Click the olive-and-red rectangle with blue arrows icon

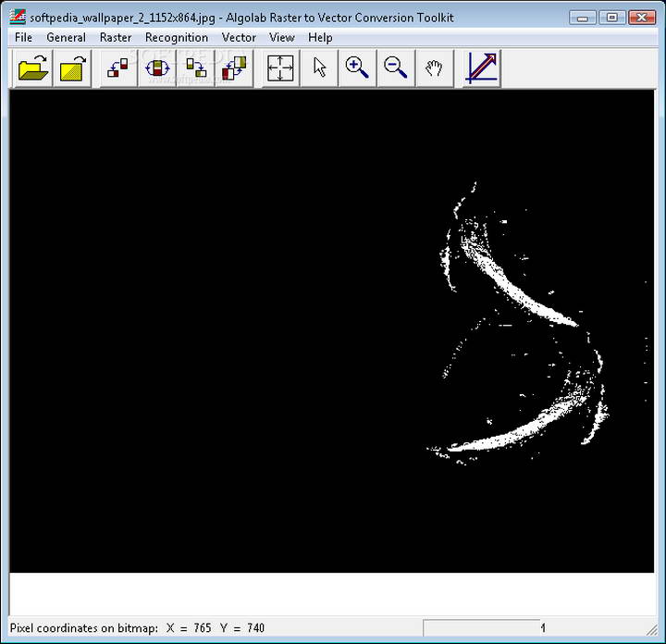tap(157, 68)
